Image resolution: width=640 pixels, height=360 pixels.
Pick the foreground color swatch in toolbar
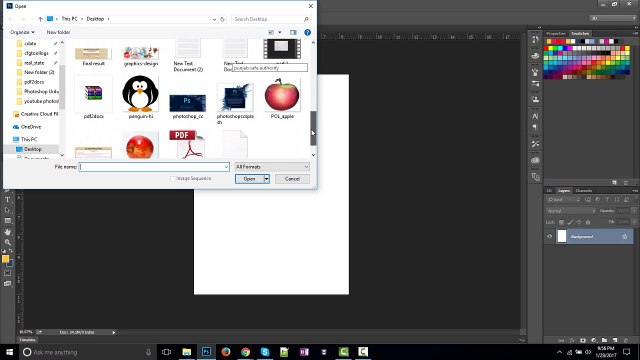point(5,259)
